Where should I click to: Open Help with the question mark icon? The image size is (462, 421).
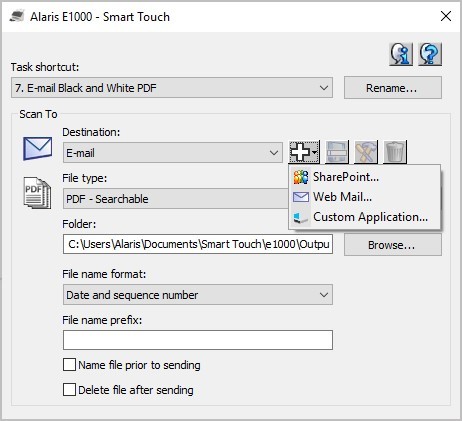tap(430, 54)
